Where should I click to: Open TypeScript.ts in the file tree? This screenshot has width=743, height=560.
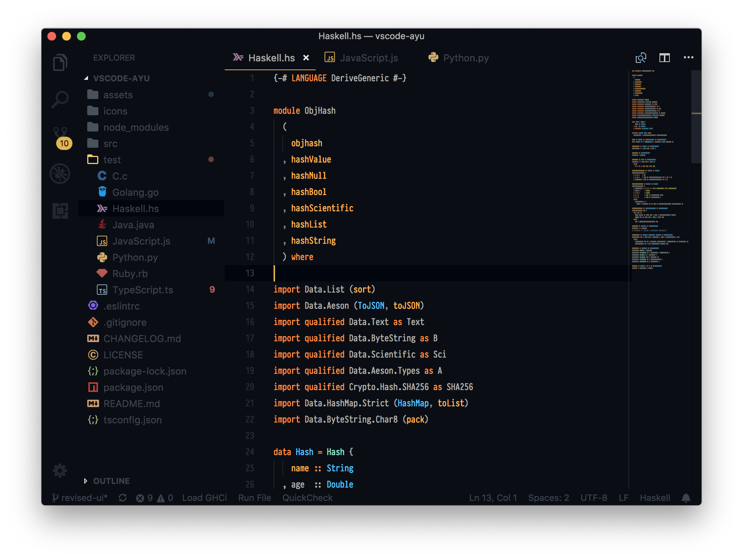click(x=142, y=290)
